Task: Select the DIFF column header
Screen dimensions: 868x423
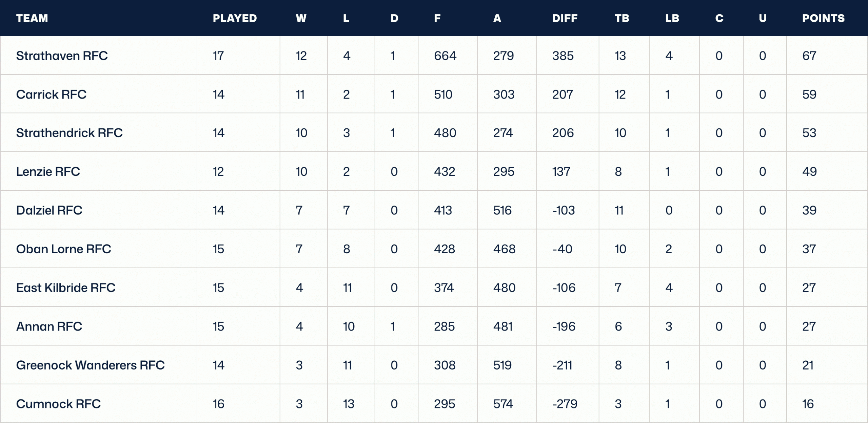Action: pyautogui.click(x=565, y=18)
